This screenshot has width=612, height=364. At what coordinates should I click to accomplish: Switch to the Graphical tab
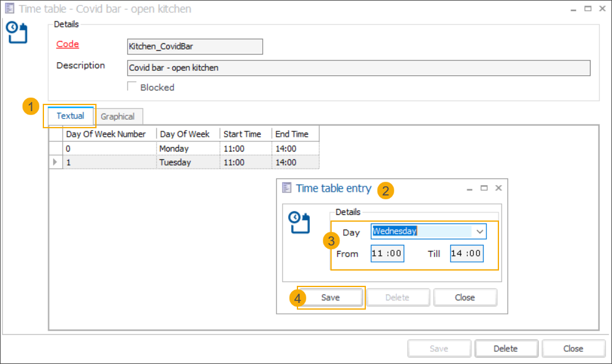(118, 116)
